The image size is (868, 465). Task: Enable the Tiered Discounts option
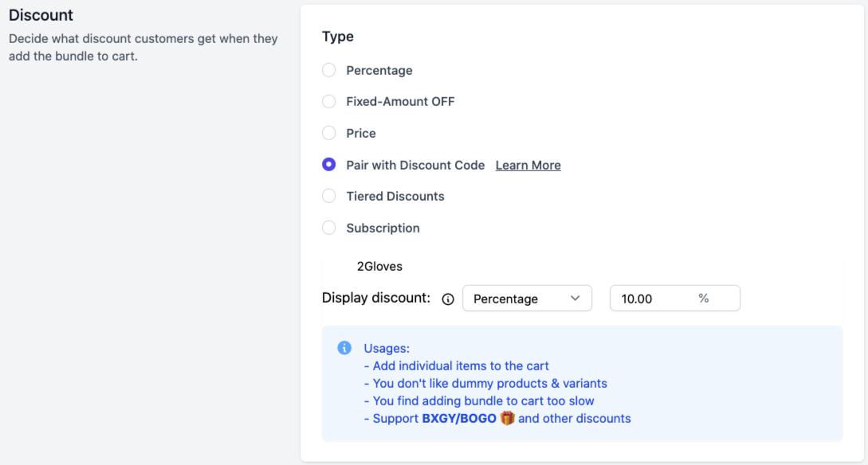click(x=328, y=196)
